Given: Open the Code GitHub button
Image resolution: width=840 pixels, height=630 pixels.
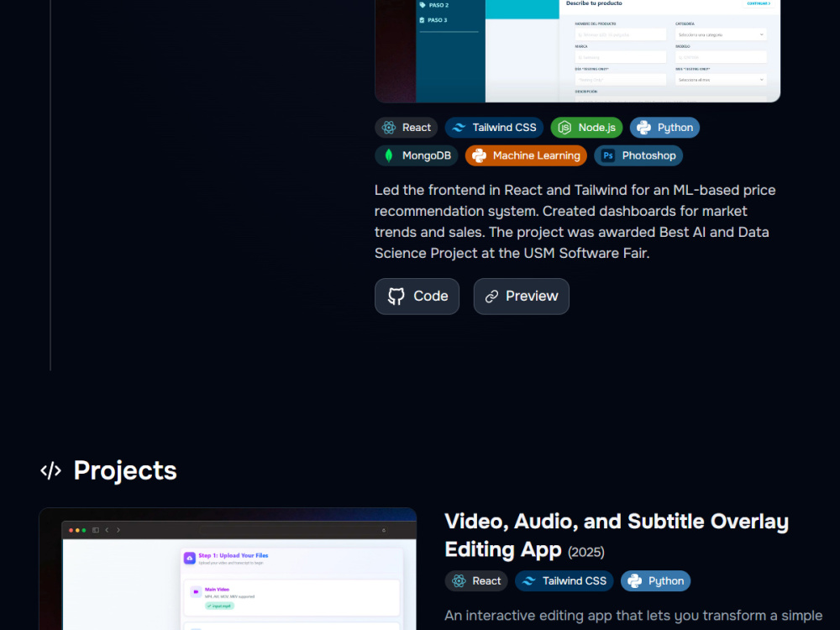Looking at the screenshot, I should click(417, 297).
